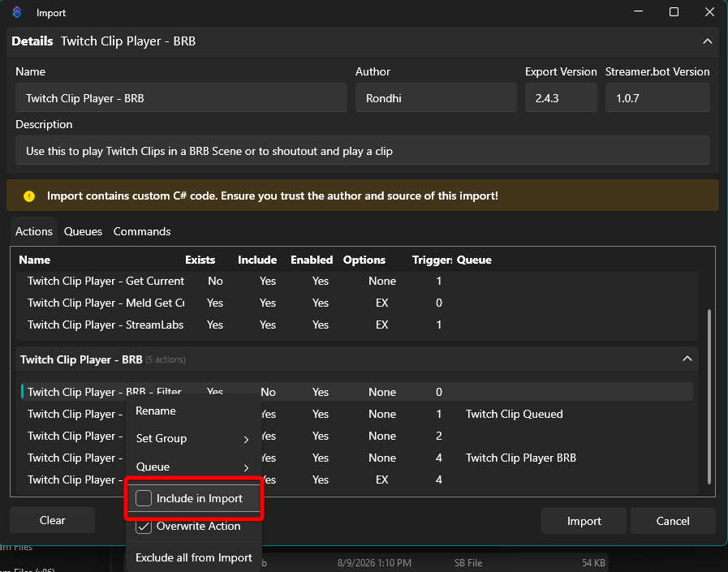The height and width of the screenshot is (572, 728).
Task: Click the Twitch Clip Player BRB queue cell
Action: tap(520, 458)
